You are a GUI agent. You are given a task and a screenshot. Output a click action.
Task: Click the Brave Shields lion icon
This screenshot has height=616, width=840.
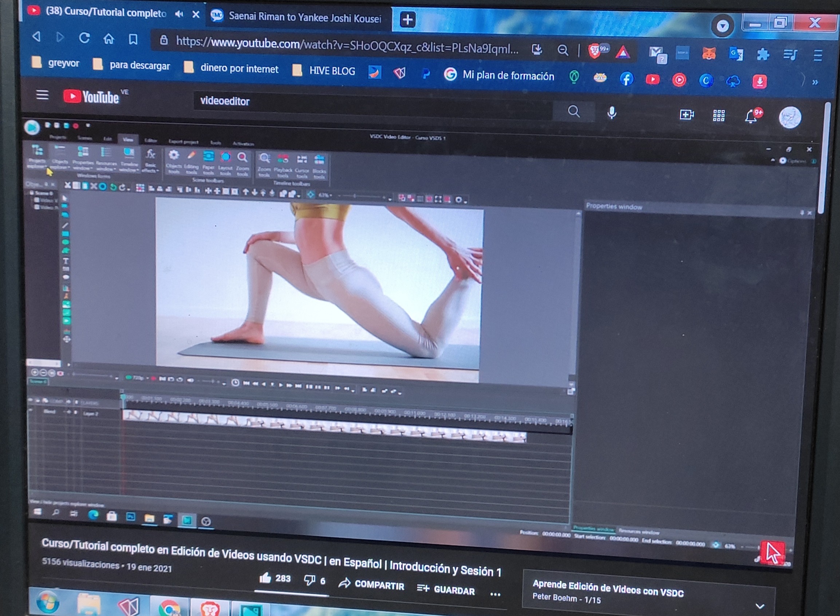point(595,50)
